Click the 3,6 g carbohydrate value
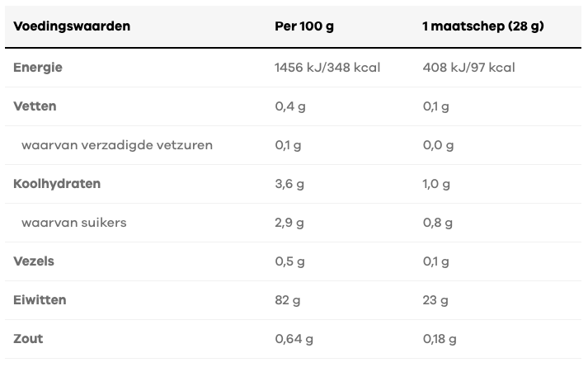 pyautogui.click(x=289, y=184)
